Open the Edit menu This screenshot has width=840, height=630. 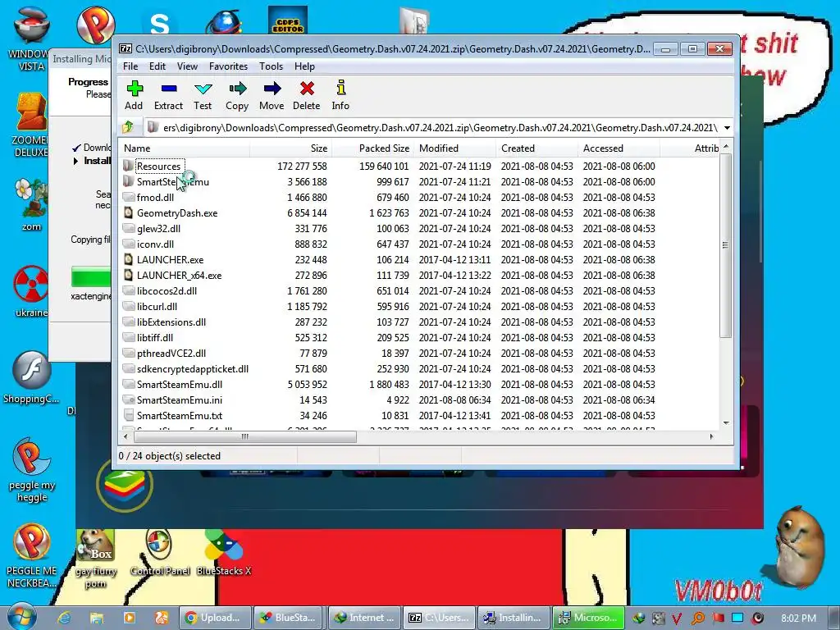coord(157,66)
